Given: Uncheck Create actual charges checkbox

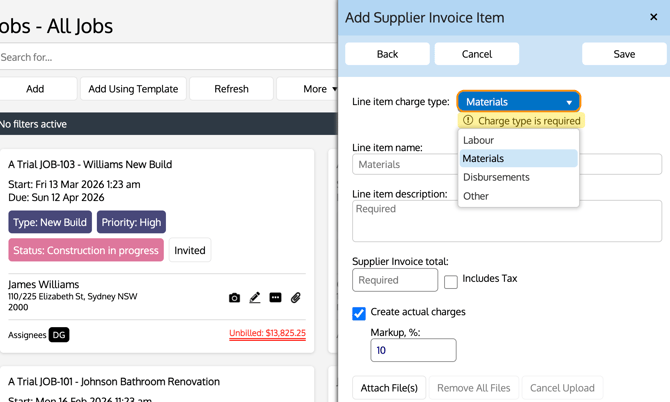Looking at the screenshot, I should pos(359,313).
